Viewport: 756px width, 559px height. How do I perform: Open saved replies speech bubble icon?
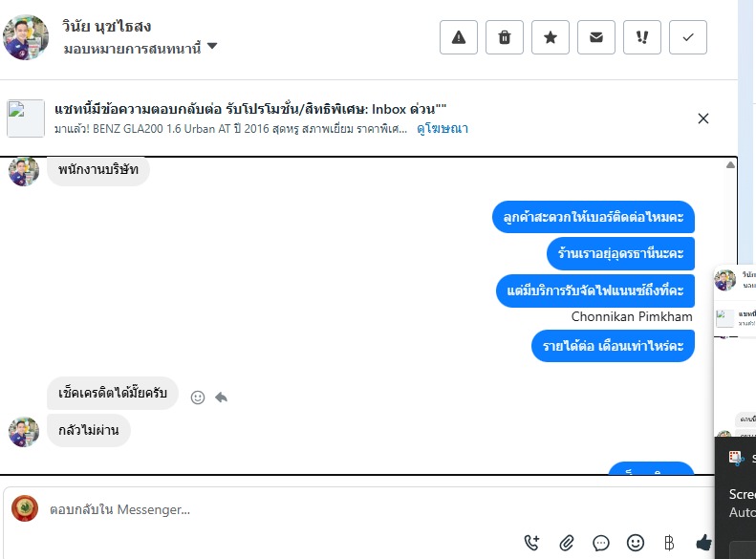tap(601, 543)
